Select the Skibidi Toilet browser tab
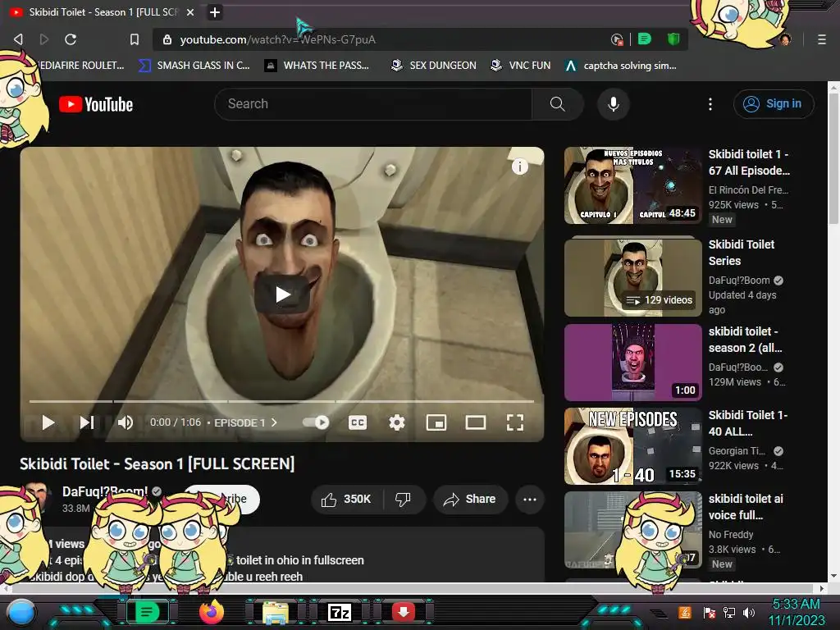The width and height of the screenshot is (840, 630). pos(102,12)
